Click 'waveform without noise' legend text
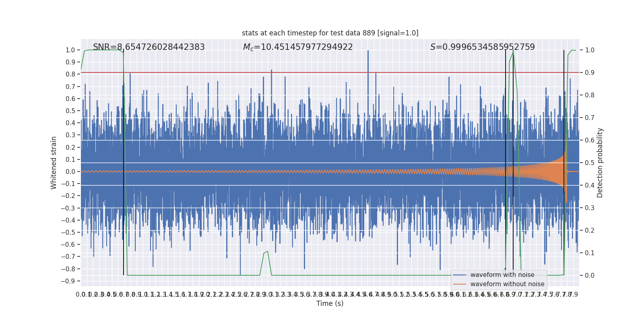 (507, 284)
